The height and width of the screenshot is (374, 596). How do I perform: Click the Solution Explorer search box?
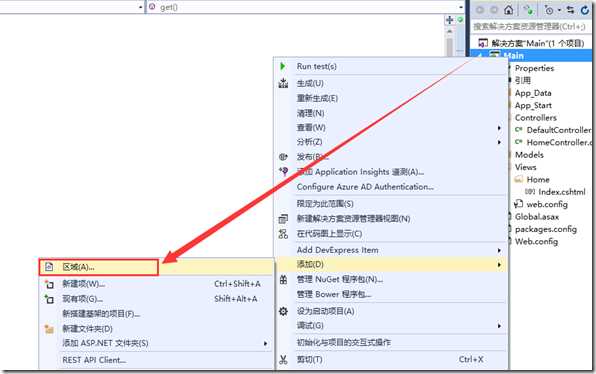(x=530, y=27)
